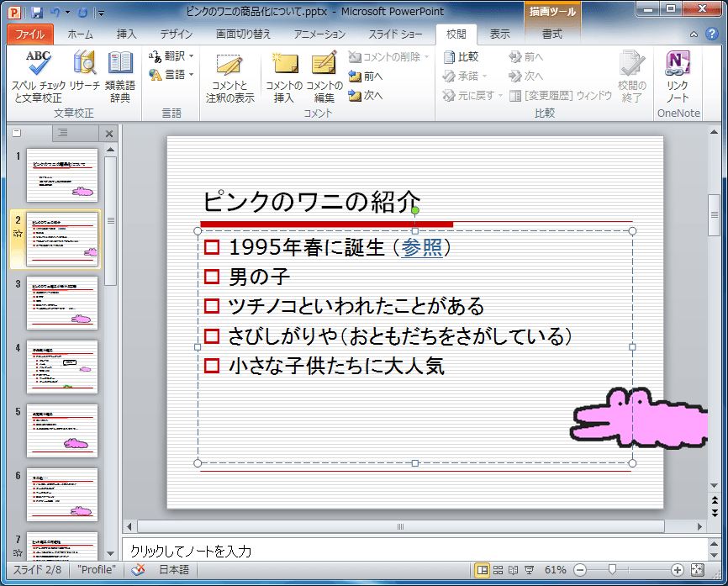This screenshot has width=728, height=586.
Task: Insert a new comment (コメントの挿入)
Action: tap(283, 77)
